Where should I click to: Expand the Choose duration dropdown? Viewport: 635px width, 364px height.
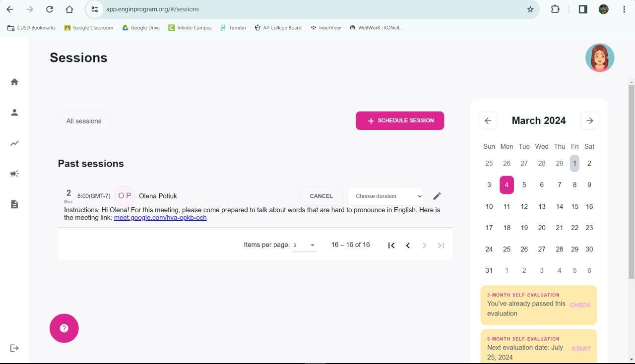coord(385,196)
